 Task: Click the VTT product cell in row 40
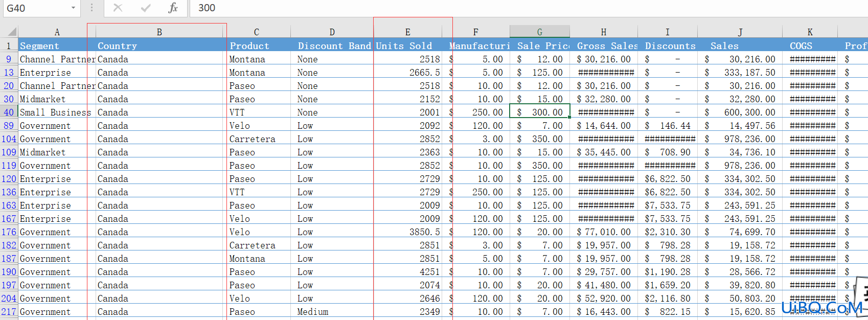pos(259,112)
